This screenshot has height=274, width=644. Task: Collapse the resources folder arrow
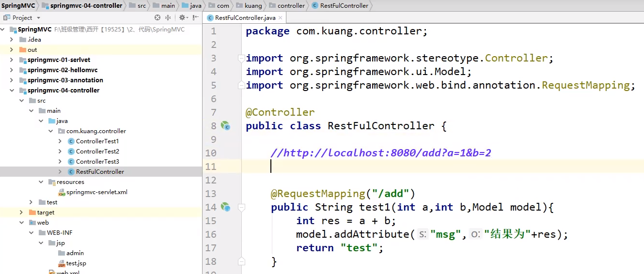(x=41, y=182)
